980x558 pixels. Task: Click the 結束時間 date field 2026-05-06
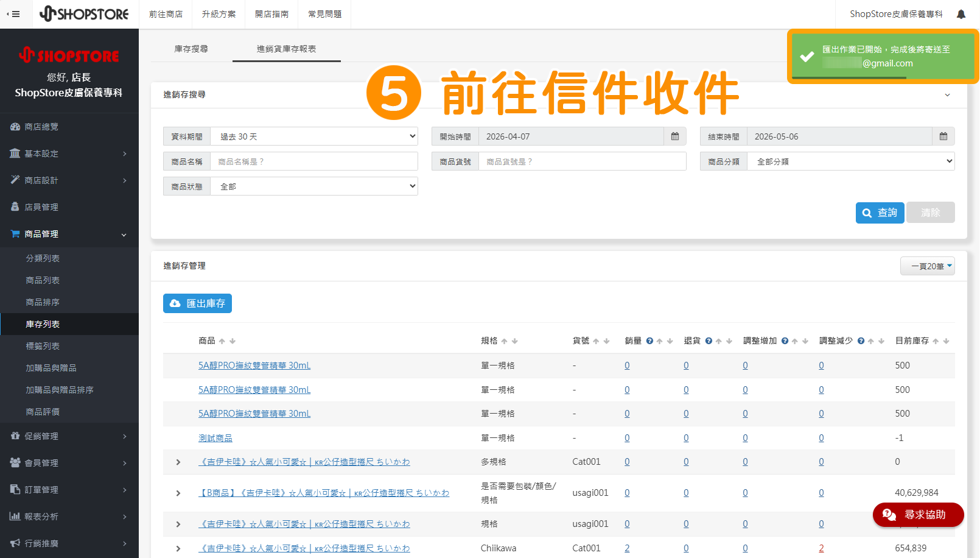pos(839,136)
